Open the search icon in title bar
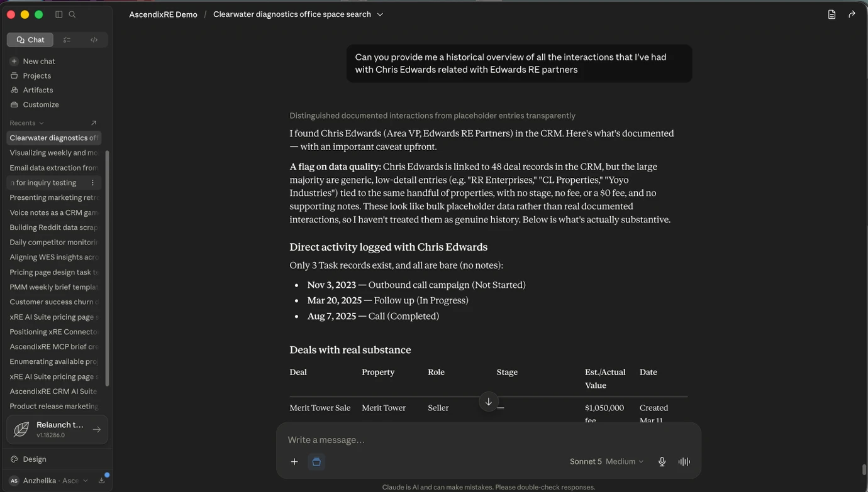This screenshot has height=492, width=868. [x=72, y=14]
